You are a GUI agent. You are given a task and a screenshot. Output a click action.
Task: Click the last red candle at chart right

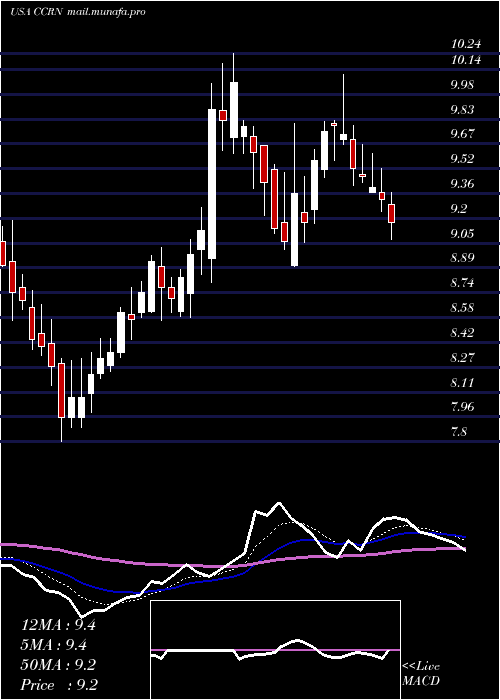(x=392, y=213)
